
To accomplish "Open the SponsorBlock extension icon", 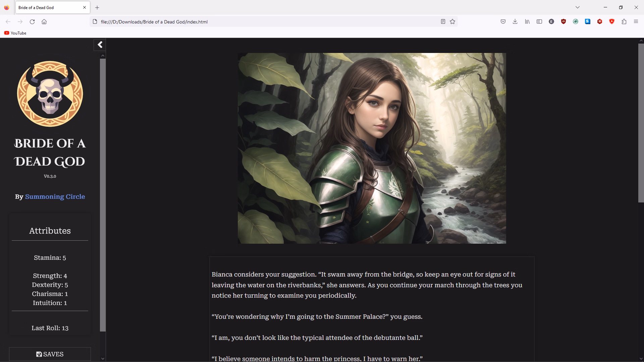I will [x=612, y=21].
